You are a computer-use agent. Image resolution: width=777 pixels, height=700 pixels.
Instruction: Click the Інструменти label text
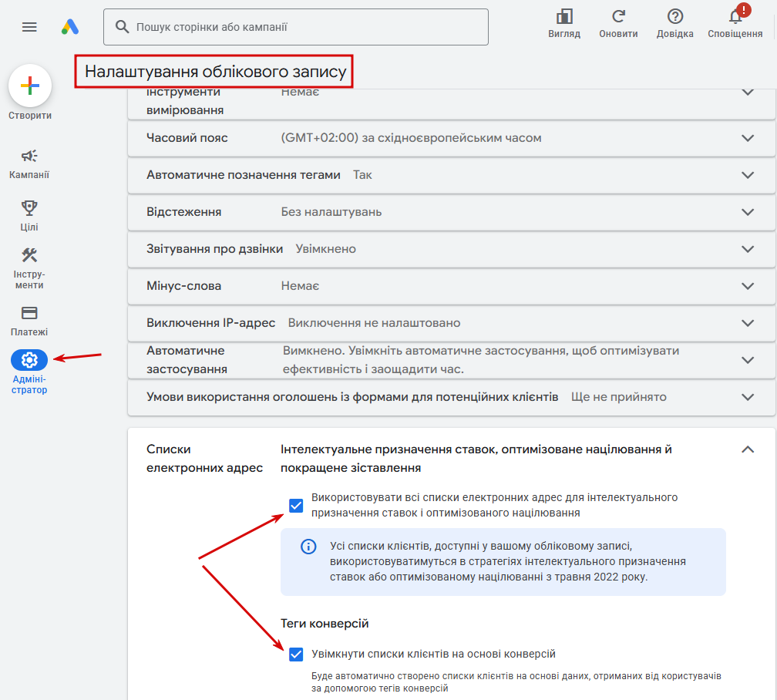[29, 280]
